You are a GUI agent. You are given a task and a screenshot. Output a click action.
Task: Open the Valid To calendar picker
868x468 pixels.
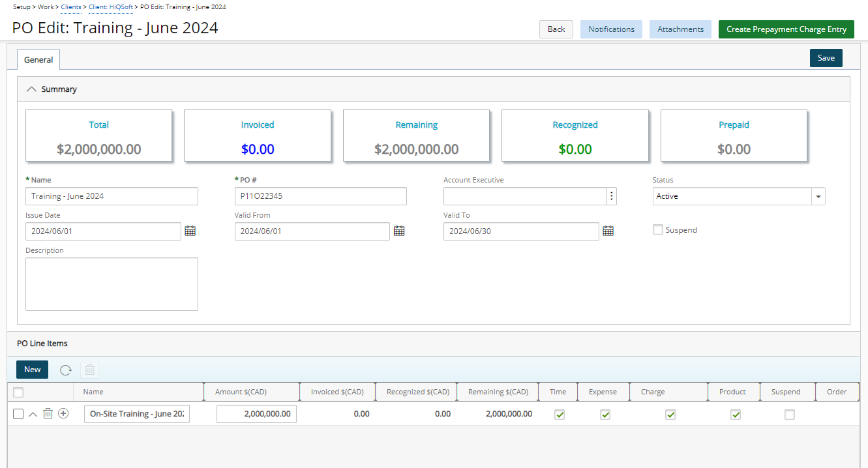(608, 231)
